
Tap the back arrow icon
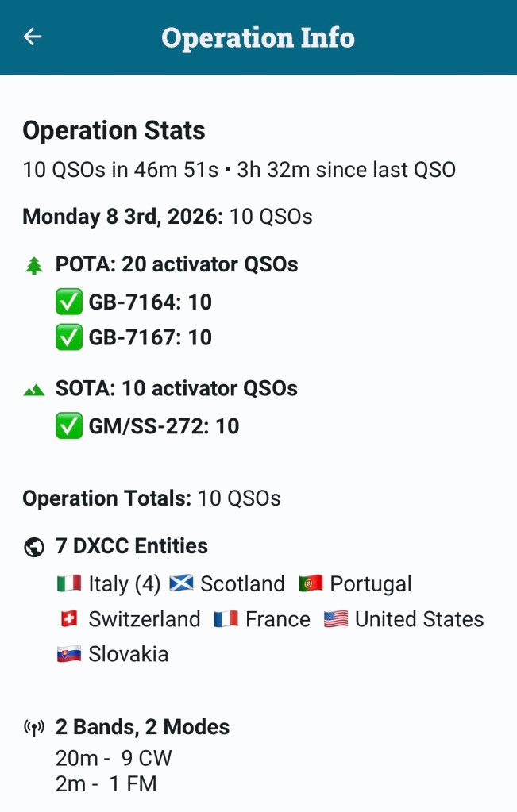tap(33, 37)
